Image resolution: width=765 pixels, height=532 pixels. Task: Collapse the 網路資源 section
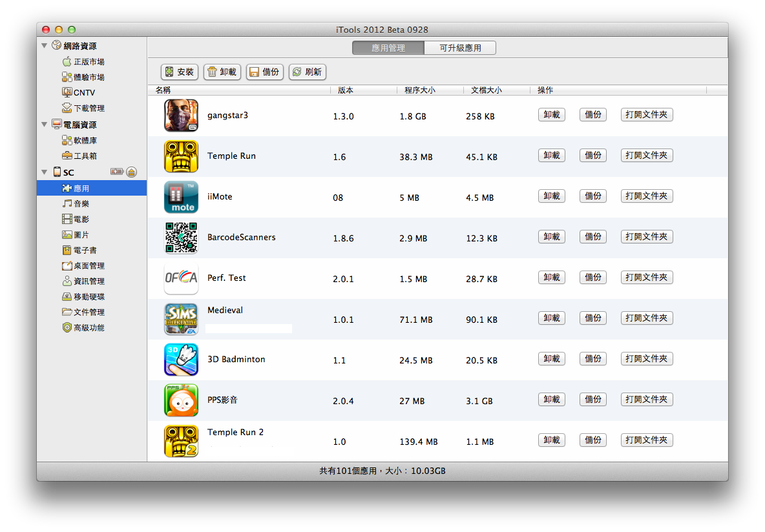pyautogui.click(x=45, y=46)
